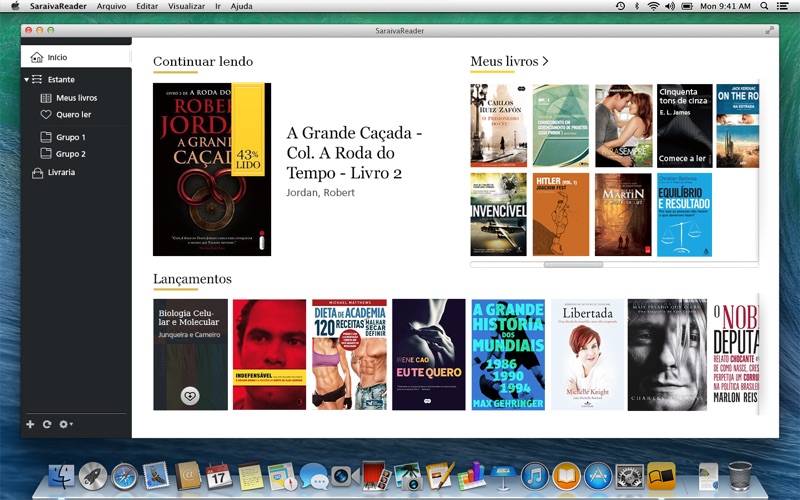Click the Meus livros horizontal scrollbar thumb

tap(573, 264)
